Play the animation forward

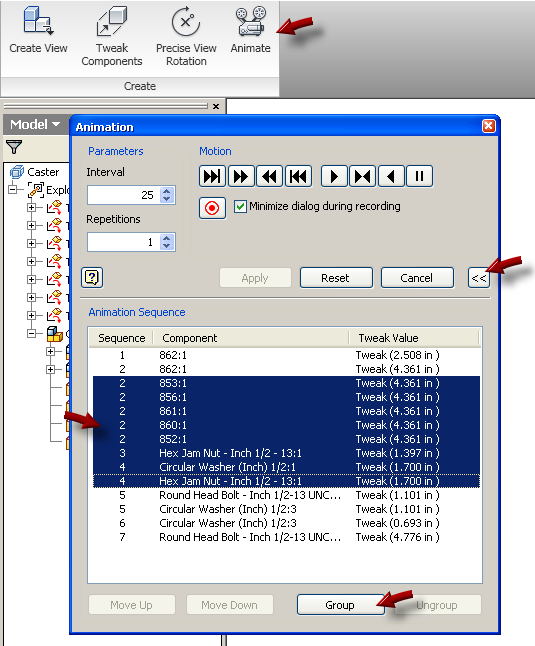(334, 176)
